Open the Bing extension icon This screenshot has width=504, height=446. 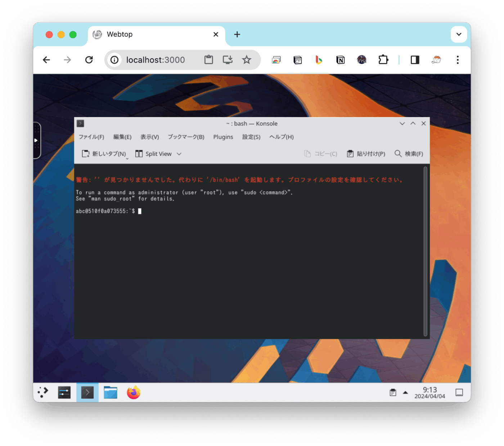click(x=319, y=60)
